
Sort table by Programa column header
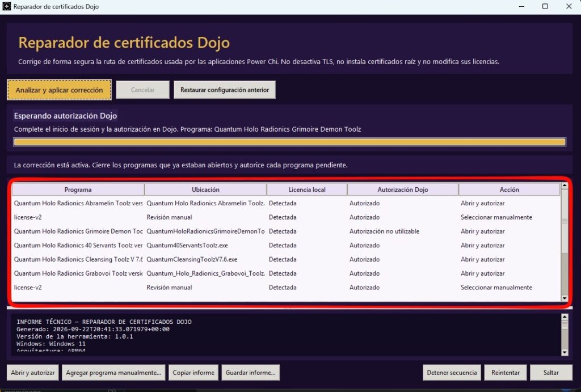(x=78, y=189)
